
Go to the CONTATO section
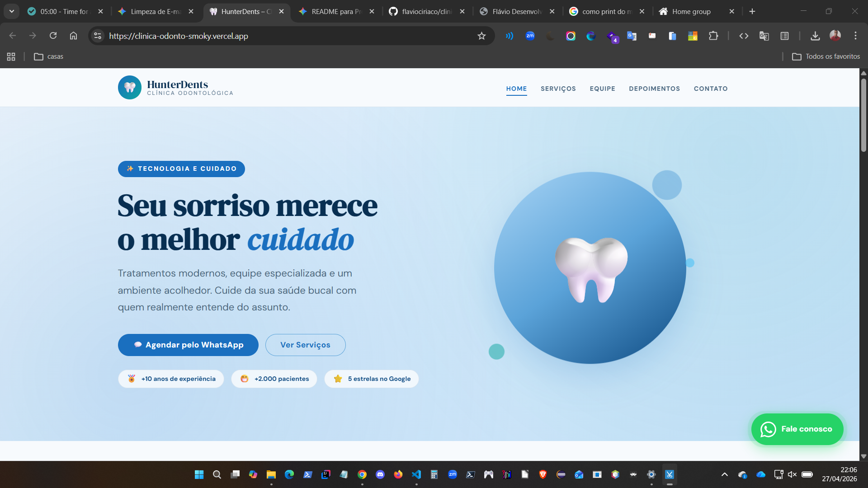[711, 89]
